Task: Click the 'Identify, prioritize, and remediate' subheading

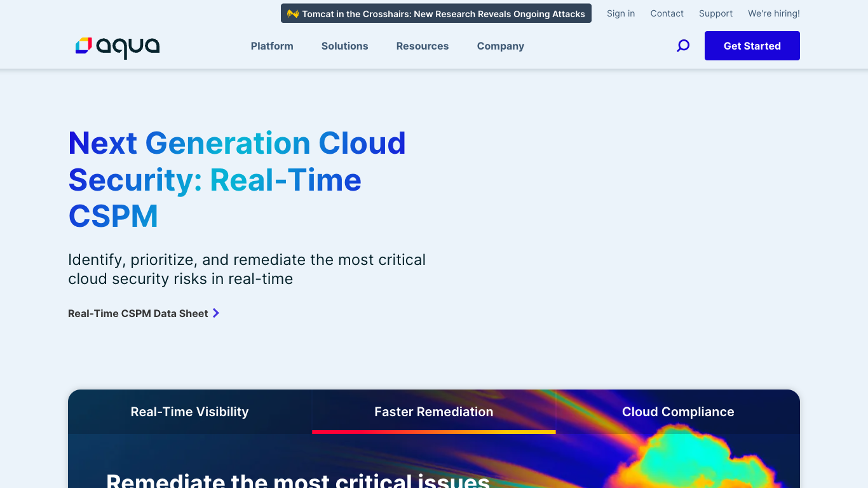Action: pyautogui.click(x=247, y=269)
